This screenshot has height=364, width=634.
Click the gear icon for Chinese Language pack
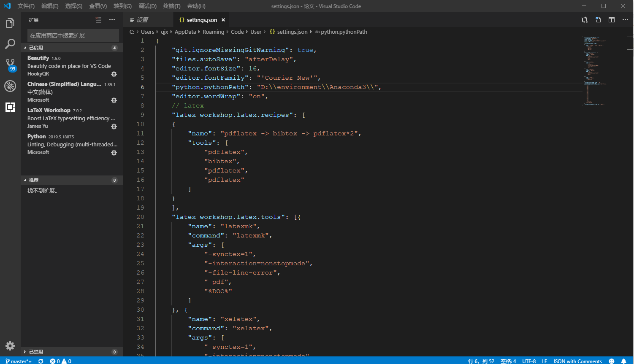114,100
